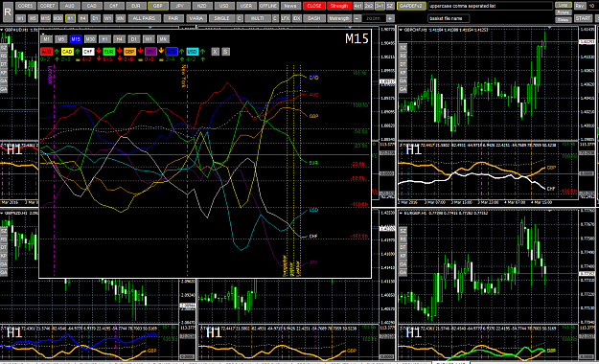Screen dimensions: 599x364
Task: Switch to 2x2 chart layout
Action: pos(369,6)
